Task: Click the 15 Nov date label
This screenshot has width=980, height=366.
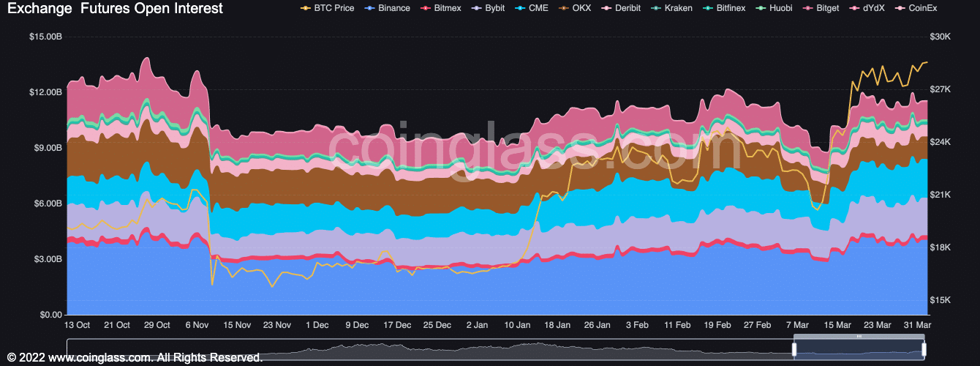Action: (x=238, y=325)
